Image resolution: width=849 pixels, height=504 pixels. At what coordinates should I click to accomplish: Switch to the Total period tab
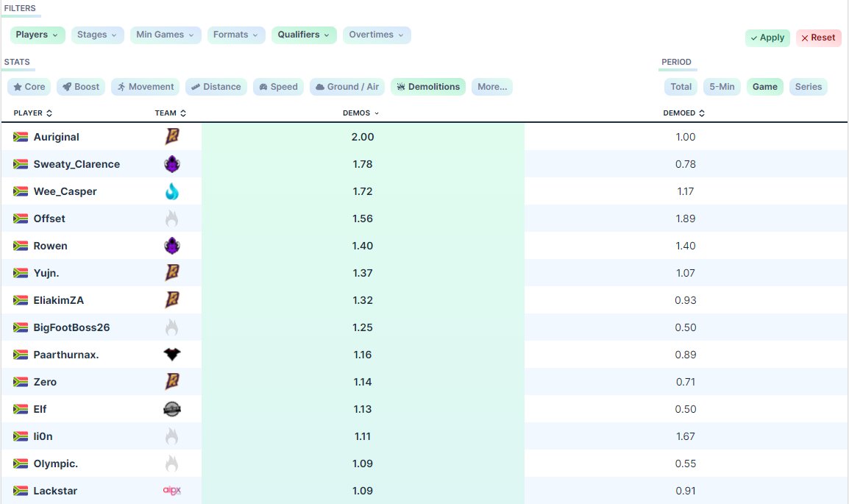pos(680,86)
